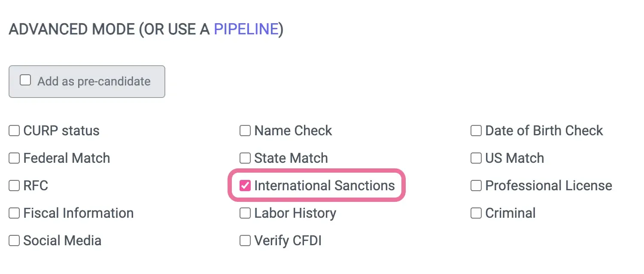
Task: Check the Fiscal Information option
Action: click(x=14, y=213)
